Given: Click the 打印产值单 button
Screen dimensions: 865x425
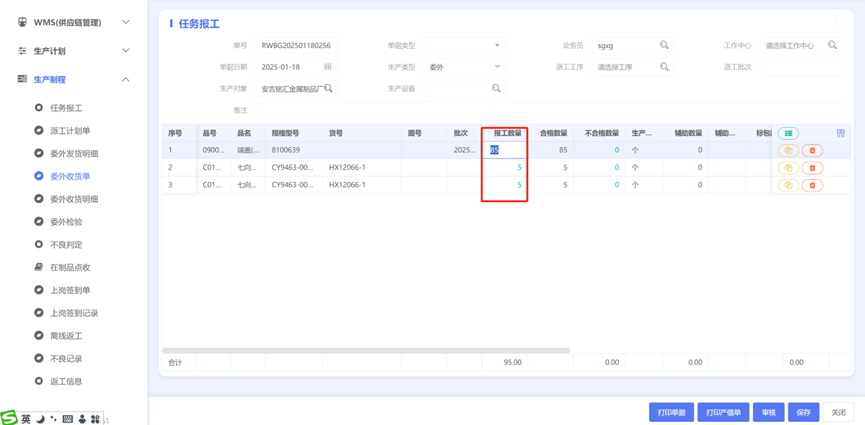Looking at the screenshot, I should 723,412.
